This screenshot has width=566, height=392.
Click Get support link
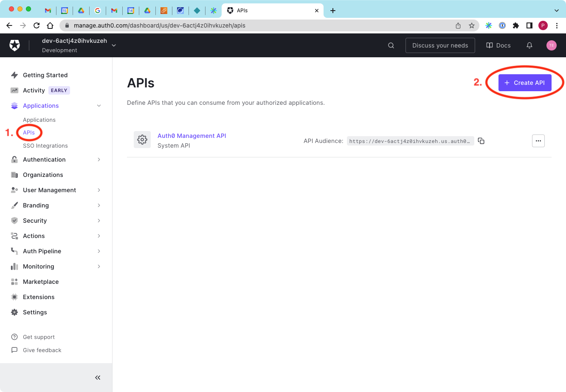coord(39,337)
